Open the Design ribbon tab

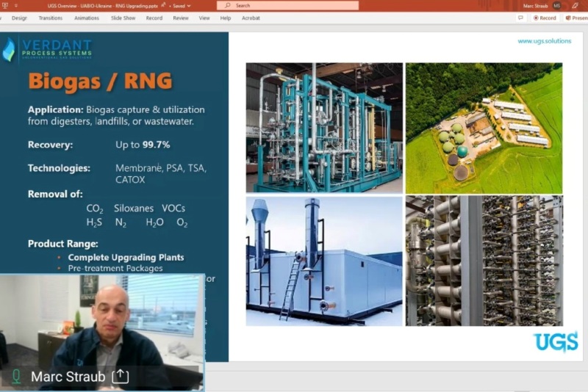tap(19, 18)
